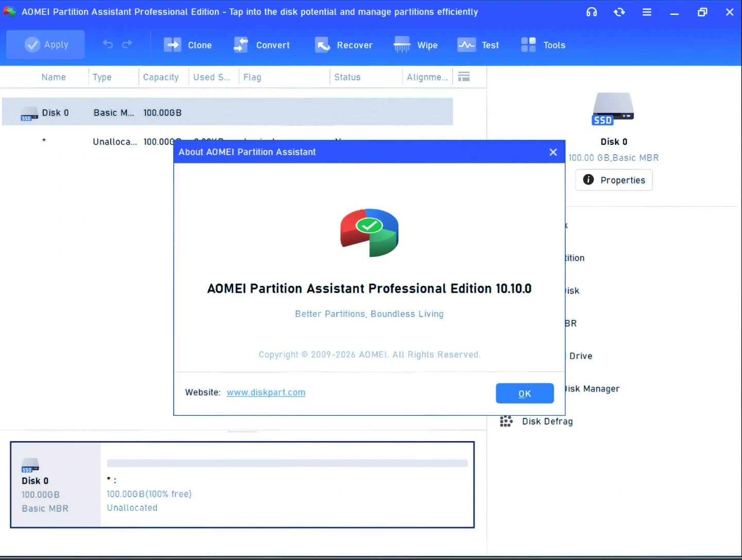Click the Name column header
742x560 pixels.
click(x=54, y=77)
